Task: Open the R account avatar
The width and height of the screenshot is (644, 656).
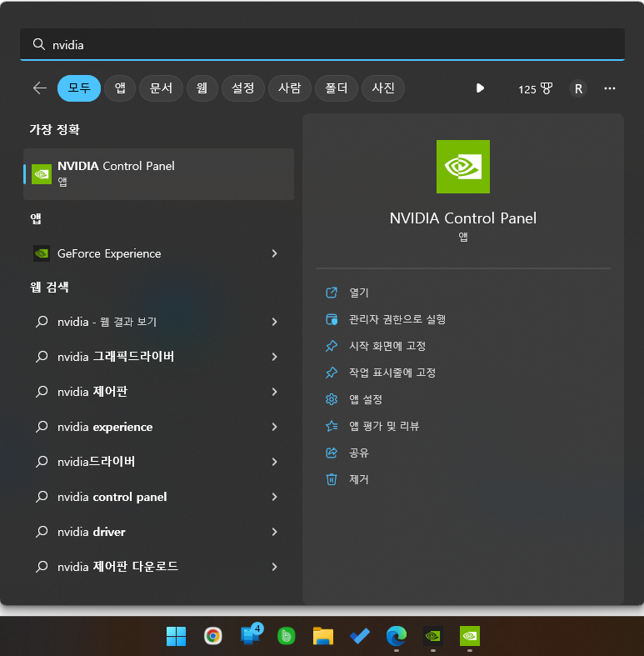Action: (x=578, y=88)
